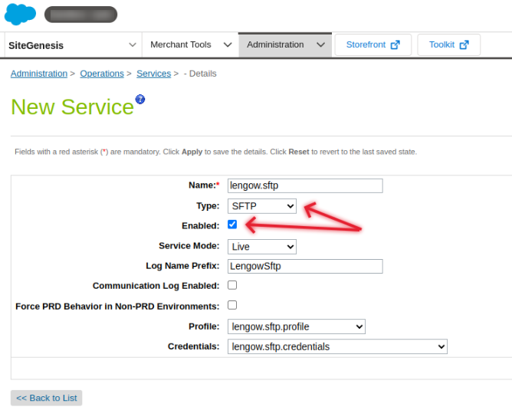The image size is (512, 420).
Task: Open the Service Mode dropdown
Action: pyautogui.click(x=262, y=247)
